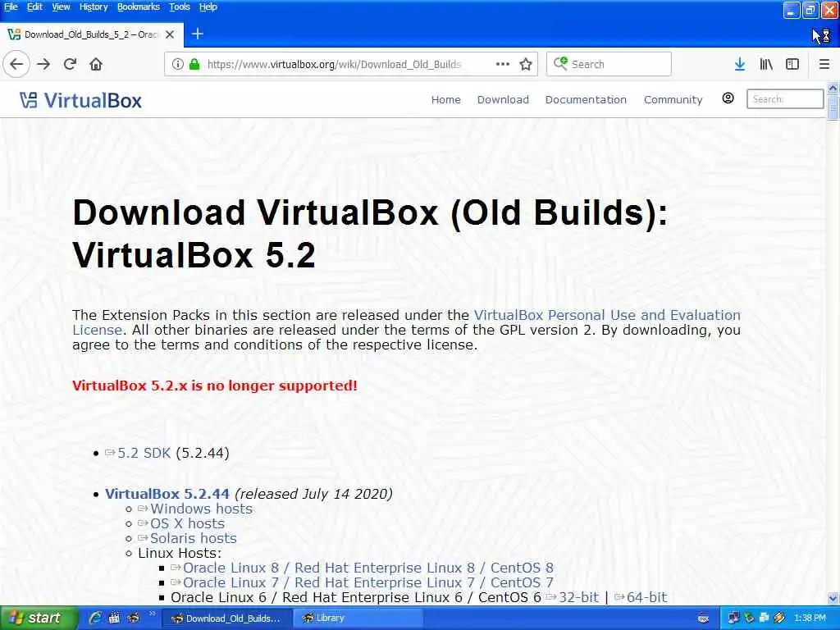Open the Downloads arrow panel
Screen dimensions: 840x630
[x=740, y=64]
